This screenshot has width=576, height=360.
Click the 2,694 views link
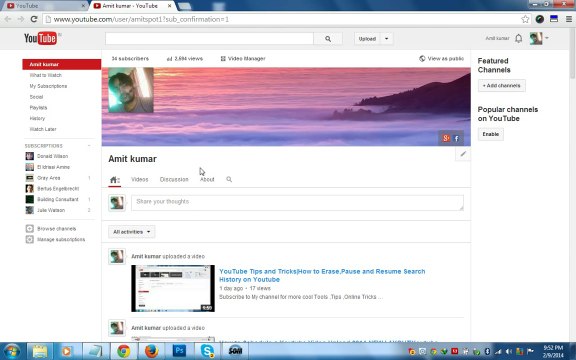(185, 58)
